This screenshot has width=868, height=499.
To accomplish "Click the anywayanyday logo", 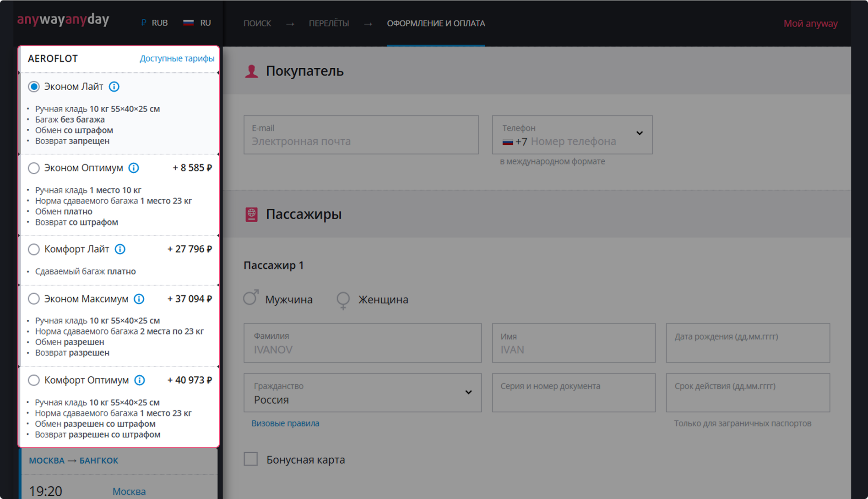I will tap(63, 20).
